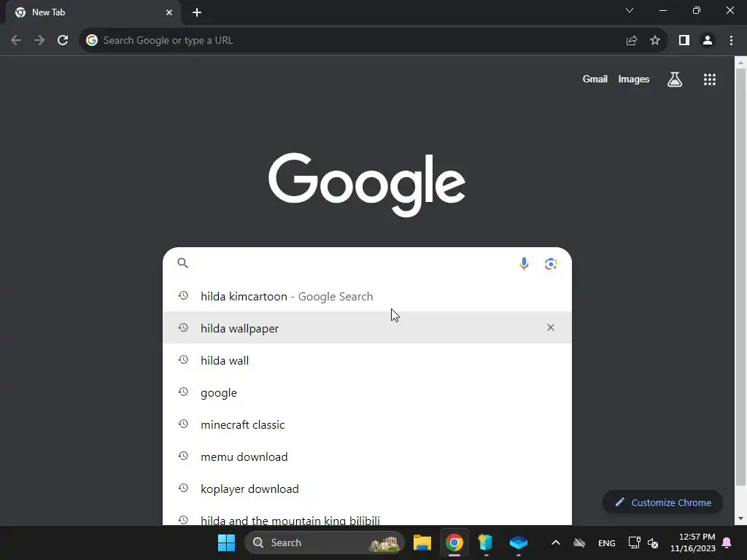Open the Chrome side panel
The width and height of the screenshot is (747, 560).
click(x=684, y=41)
